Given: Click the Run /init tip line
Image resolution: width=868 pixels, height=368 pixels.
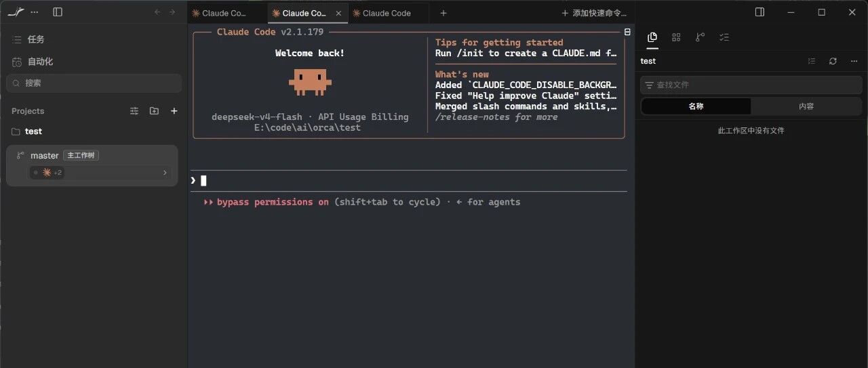Looking at the screenshot, I should pos(526,53).
